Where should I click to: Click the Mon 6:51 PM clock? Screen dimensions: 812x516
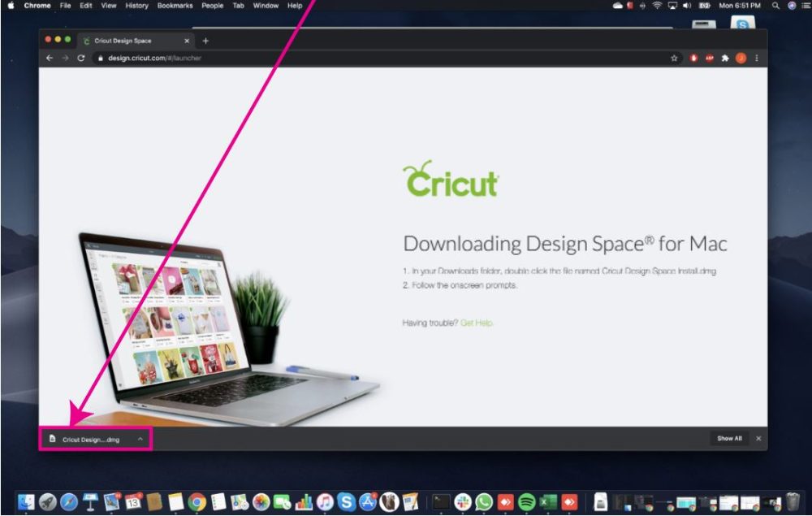click(x=740, y=6)
